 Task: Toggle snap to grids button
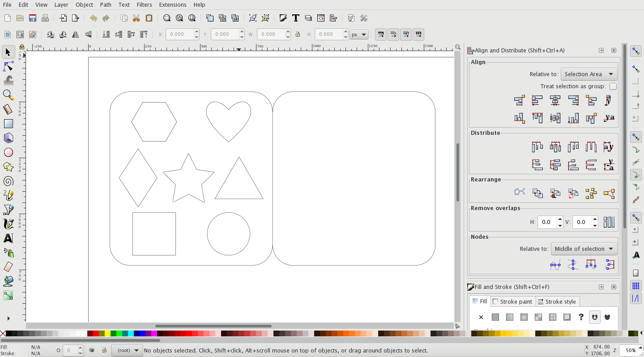(635, 286)
